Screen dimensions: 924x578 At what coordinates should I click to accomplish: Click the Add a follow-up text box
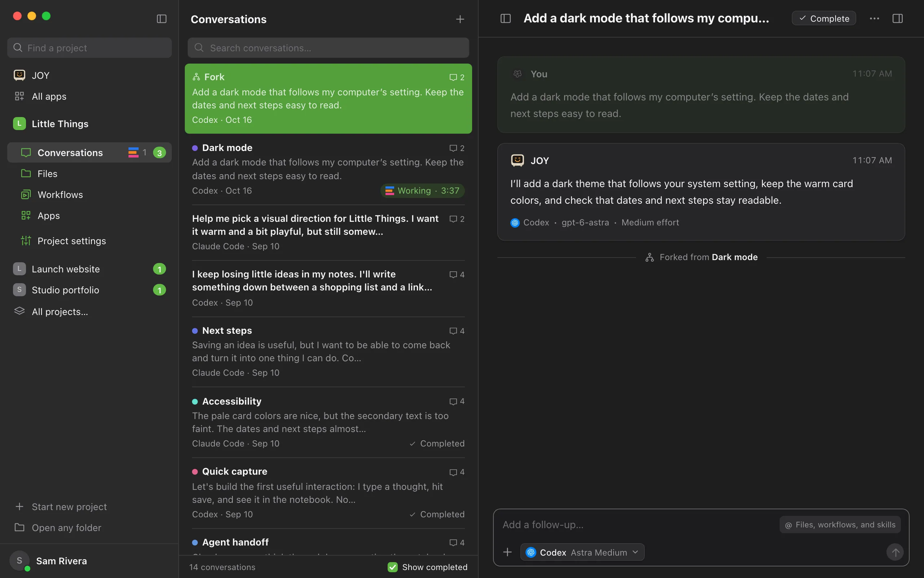[x=638, y=525]
